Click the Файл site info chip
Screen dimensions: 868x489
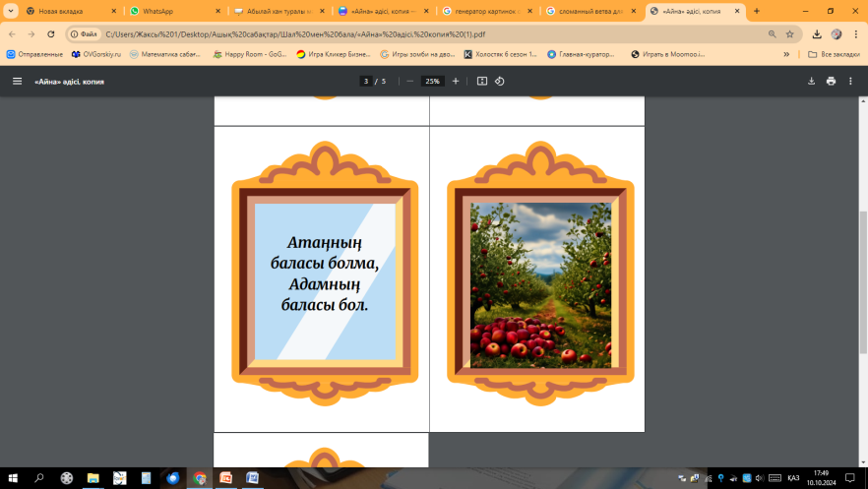[x=84, y=34]
